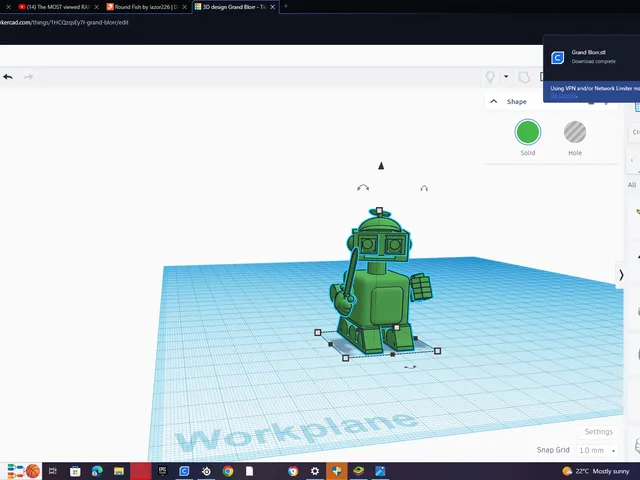Open Windows Settings gear in the taskbar

[x=315, y=471]
